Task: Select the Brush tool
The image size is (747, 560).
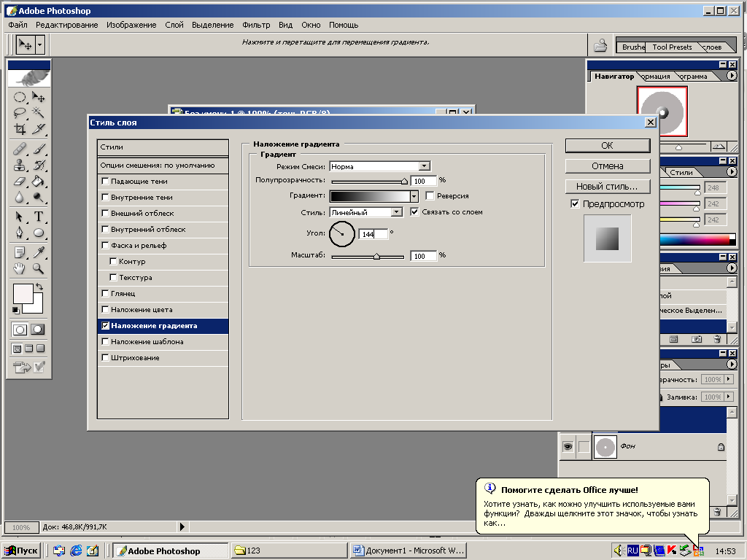Action: (39, 149)
